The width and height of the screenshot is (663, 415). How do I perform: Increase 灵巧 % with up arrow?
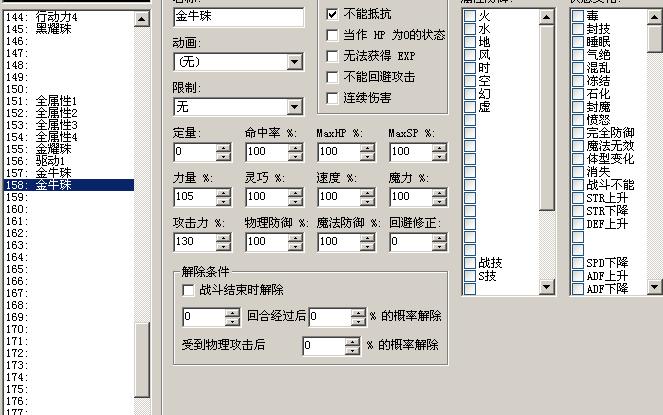pyautogui.click(x=295, y=192)
